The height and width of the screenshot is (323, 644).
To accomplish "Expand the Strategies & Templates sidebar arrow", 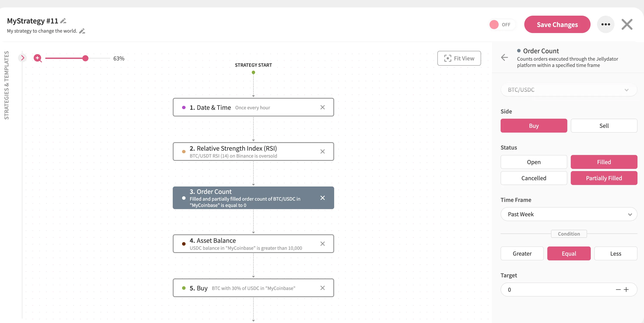I will (x=23, y=58).
